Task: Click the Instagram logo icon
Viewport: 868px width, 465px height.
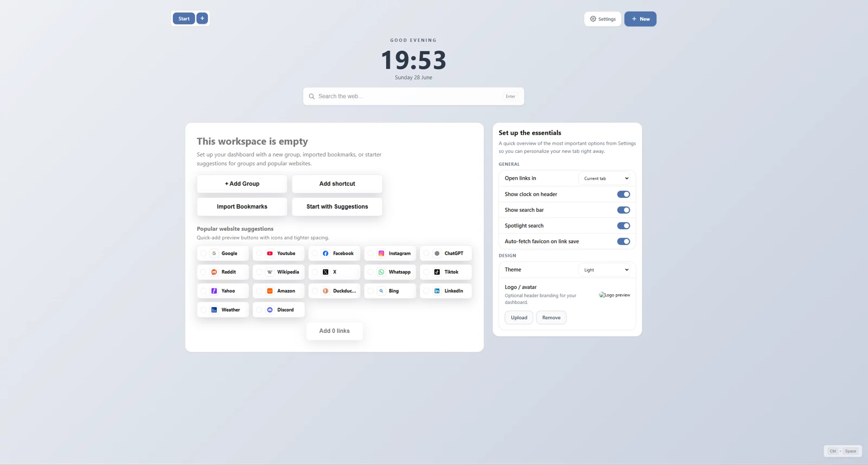Action: (381, 253)
